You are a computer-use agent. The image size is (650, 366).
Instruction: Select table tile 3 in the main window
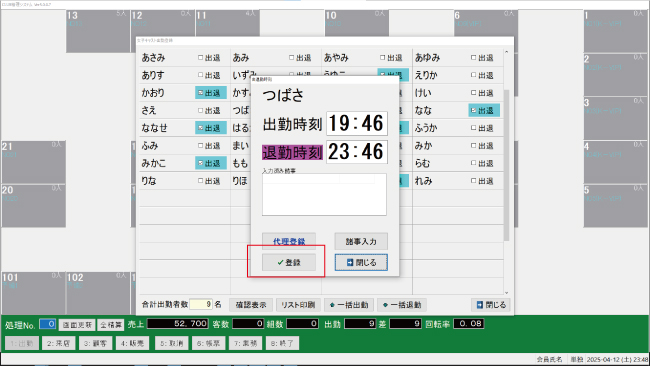tap(616, 118)
